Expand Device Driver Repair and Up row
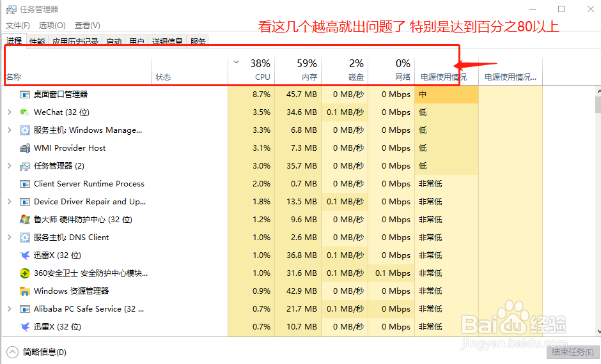The width and height of the screenshot is (601, 364). [10, 202]
